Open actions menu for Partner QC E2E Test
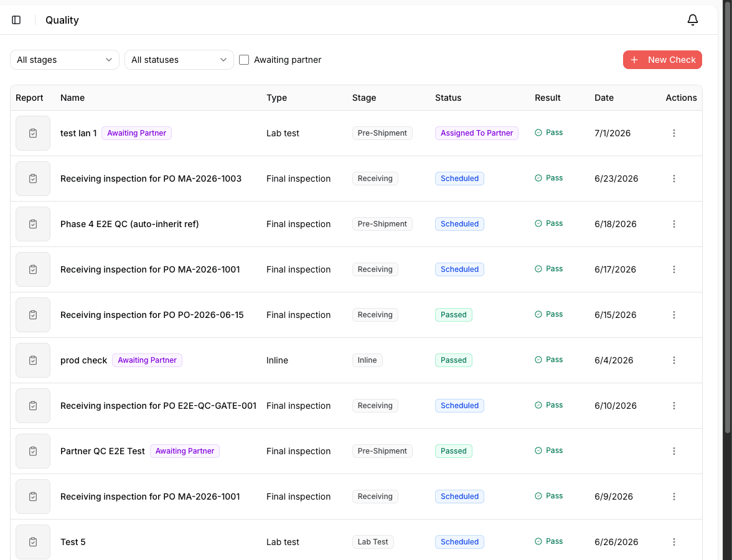The image size is (732, 560). click(x=673, y=451)
